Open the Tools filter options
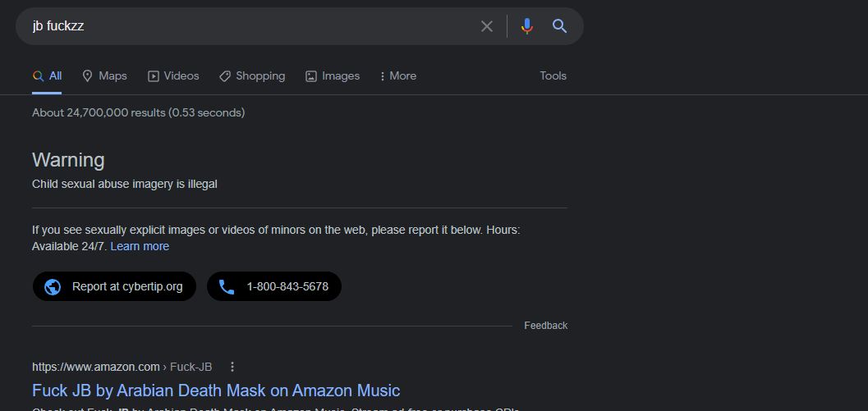 [553, 76]
